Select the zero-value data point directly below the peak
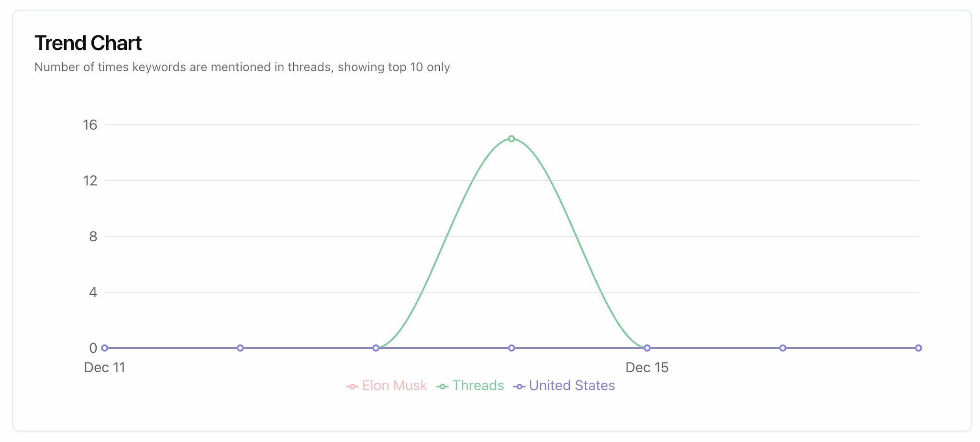 click(x=512, y=348)
